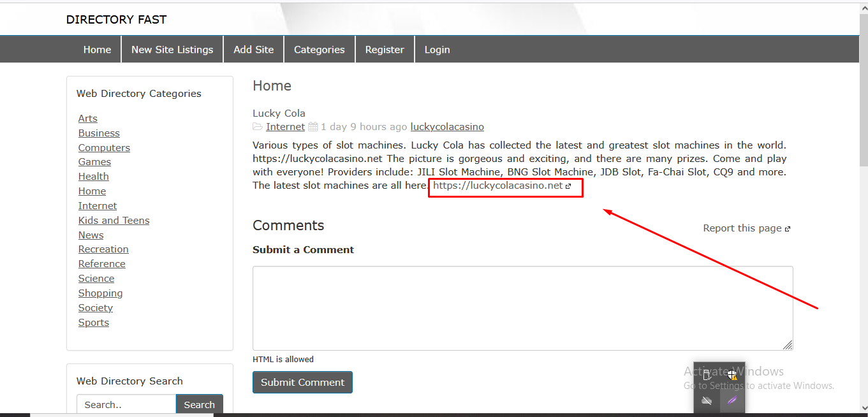Click the DIRECTORY FAST site title
868x417 pixels.
[x=116, y=20]
